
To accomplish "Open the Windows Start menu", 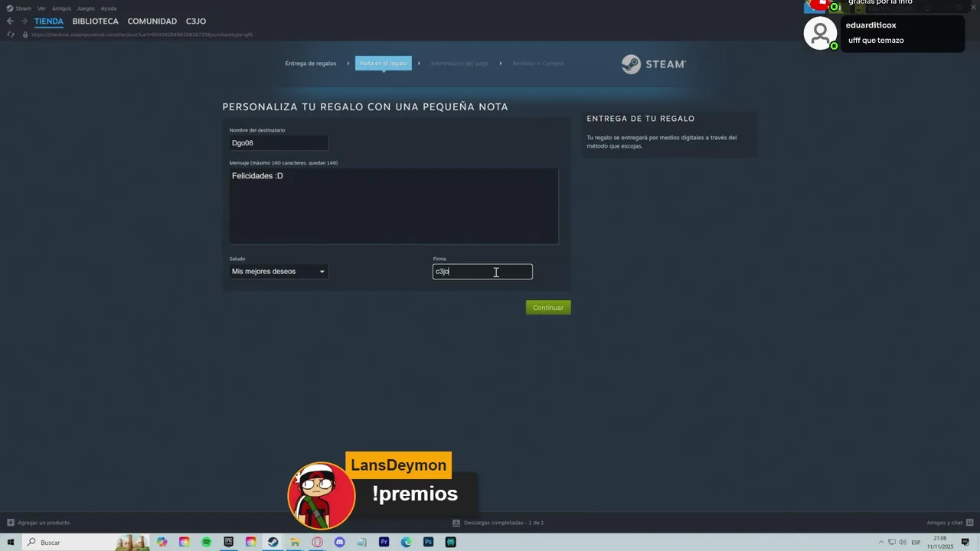I will pos(11,542).
